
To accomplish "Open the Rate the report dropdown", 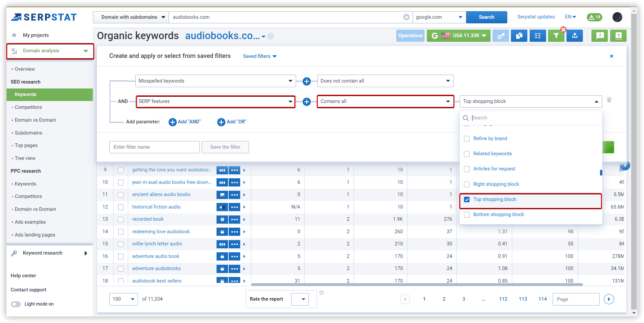I will (300, 299).
